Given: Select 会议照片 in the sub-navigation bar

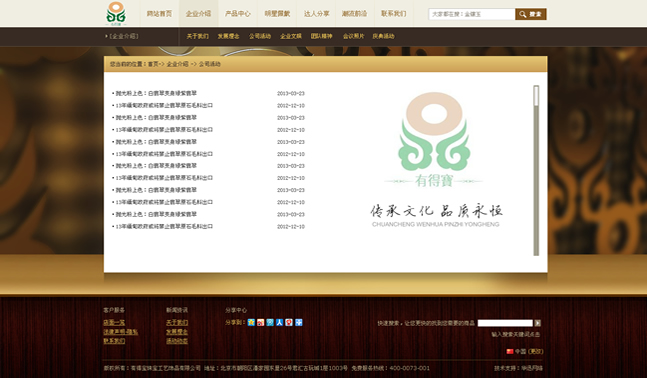Looking at the screenshot, I should pyautogui.click(x=354, y=36).
